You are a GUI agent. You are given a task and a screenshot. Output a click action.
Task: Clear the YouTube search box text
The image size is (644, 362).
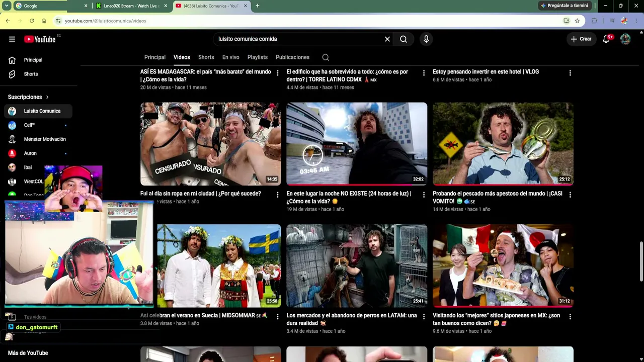(387, 39)
